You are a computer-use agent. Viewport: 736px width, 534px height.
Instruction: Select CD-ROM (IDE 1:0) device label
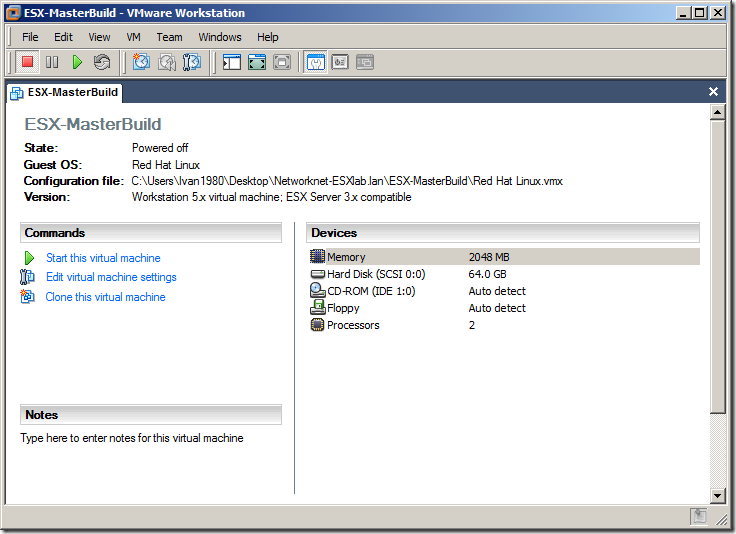[371, 291]
